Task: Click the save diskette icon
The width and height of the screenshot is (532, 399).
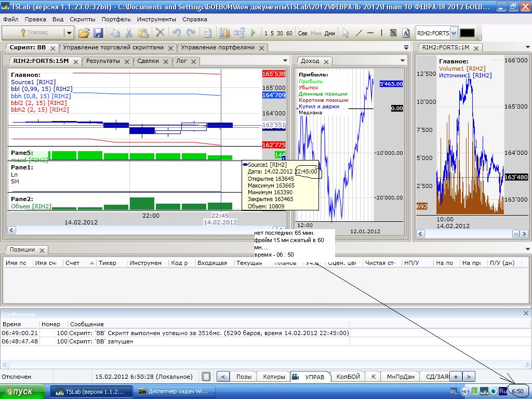Action: [98, 33]
